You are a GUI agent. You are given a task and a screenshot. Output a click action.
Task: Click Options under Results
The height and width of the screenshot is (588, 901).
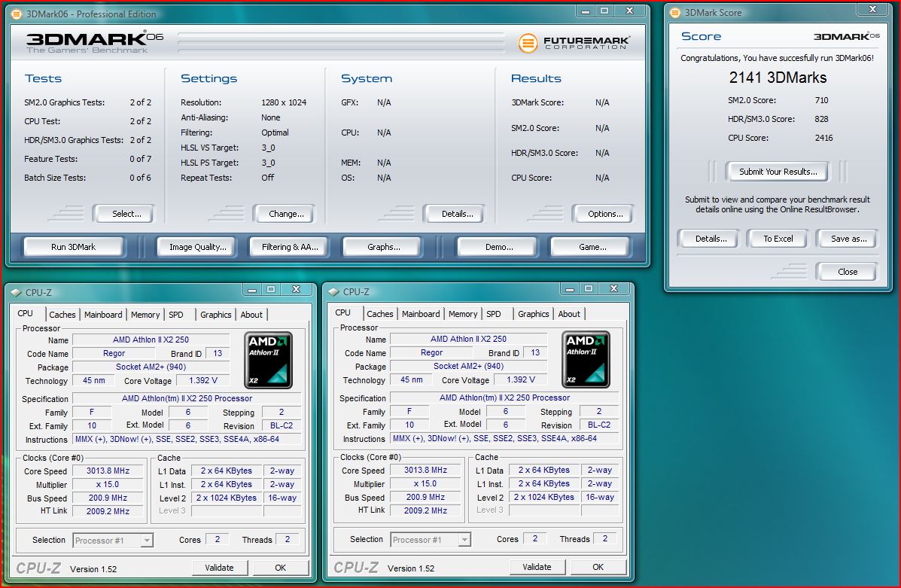click(604, 214)
